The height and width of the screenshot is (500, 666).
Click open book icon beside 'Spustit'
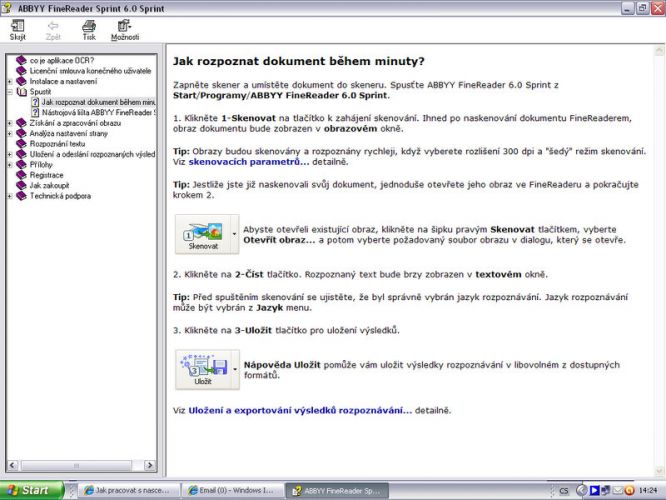point(21,92)
